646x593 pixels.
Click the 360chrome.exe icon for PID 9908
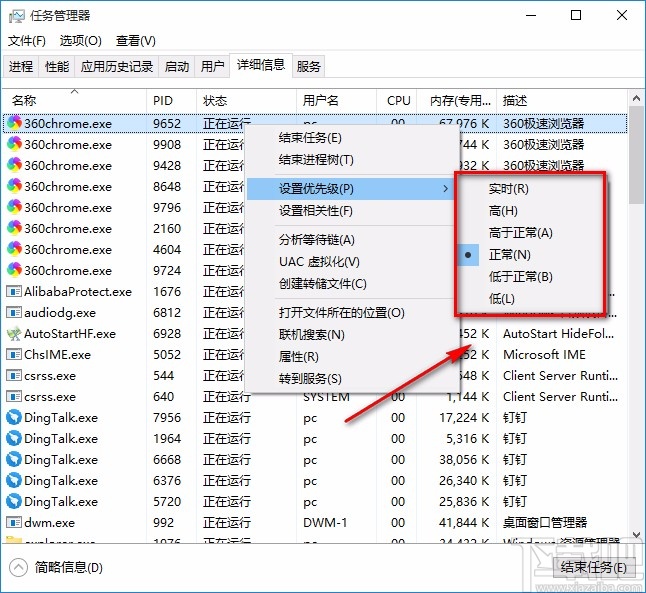pos(14,144)
